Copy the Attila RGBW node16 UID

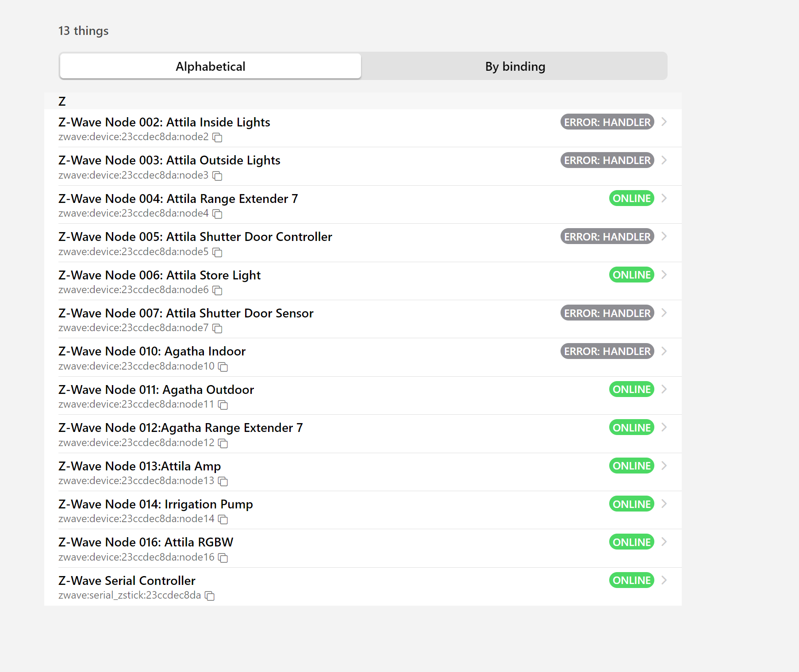click(x=223, y=558)
